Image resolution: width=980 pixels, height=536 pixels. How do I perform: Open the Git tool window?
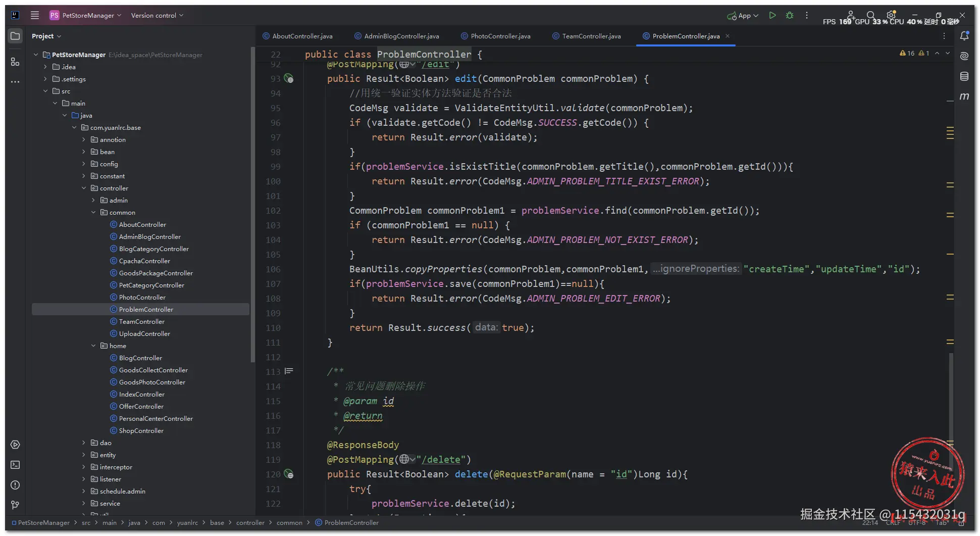pyautogui.click(x=15, y=505)
